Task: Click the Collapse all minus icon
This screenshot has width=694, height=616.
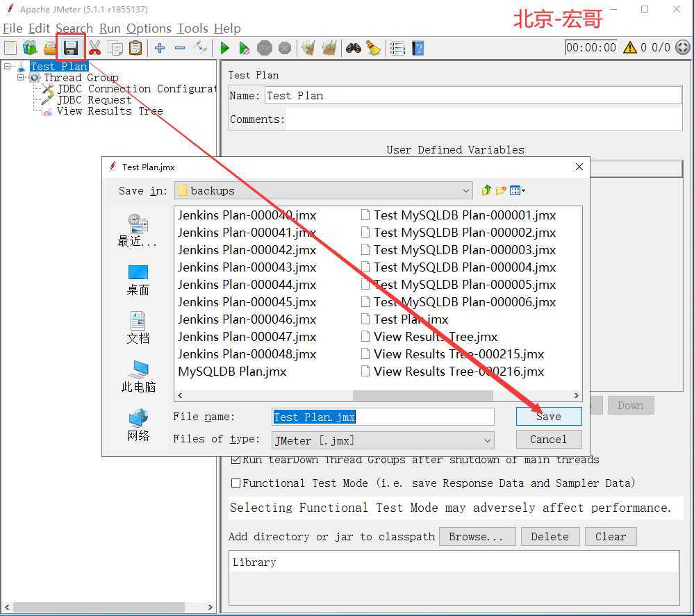Action: click(x=180, y=48)
